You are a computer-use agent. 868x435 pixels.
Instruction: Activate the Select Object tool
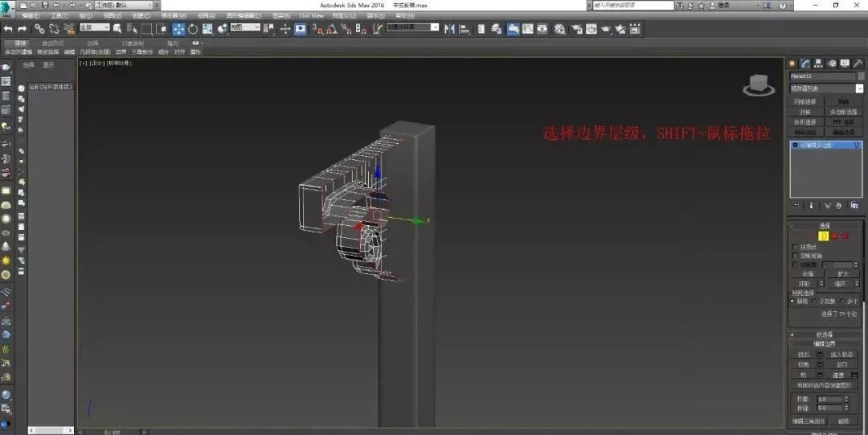coord(117,29)
